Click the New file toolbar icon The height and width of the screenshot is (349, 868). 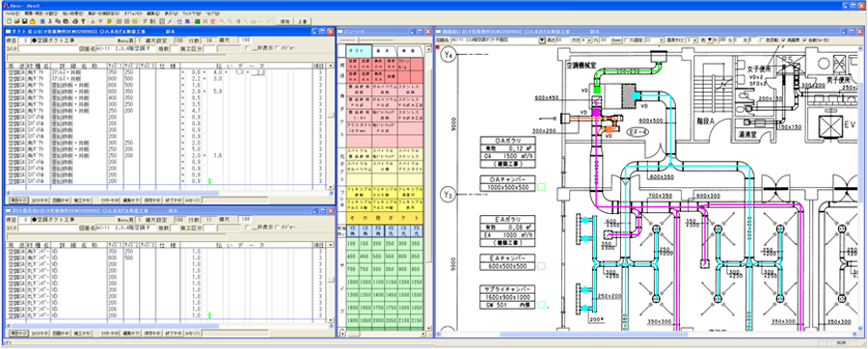click(9, 21)
